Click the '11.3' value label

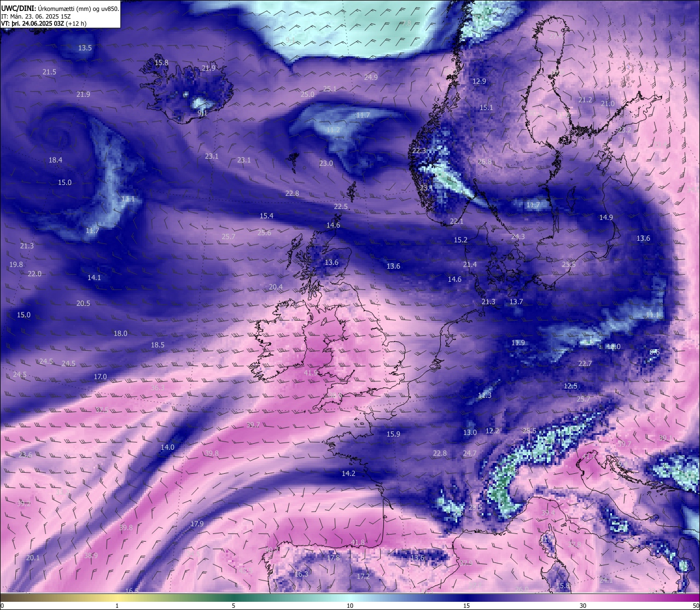[x=485, y=396]
